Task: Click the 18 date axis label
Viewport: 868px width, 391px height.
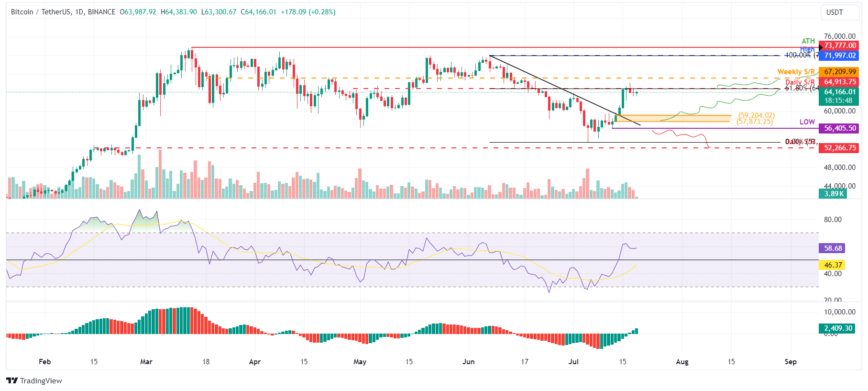Action: point(206,362)
